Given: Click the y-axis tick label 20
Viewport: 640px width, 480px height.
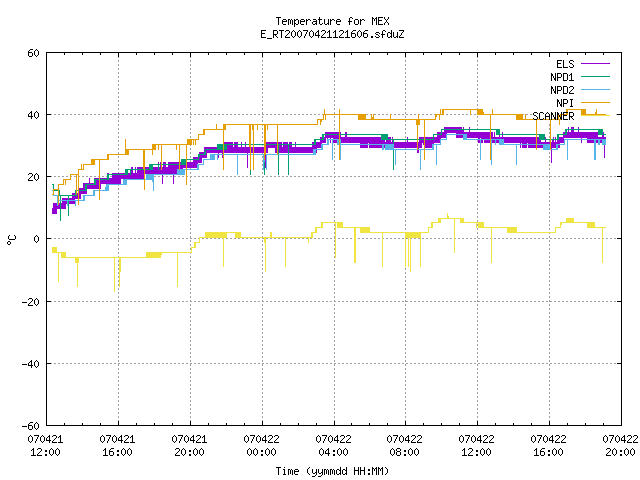Looking at the screenshot, I should [33, 177].
